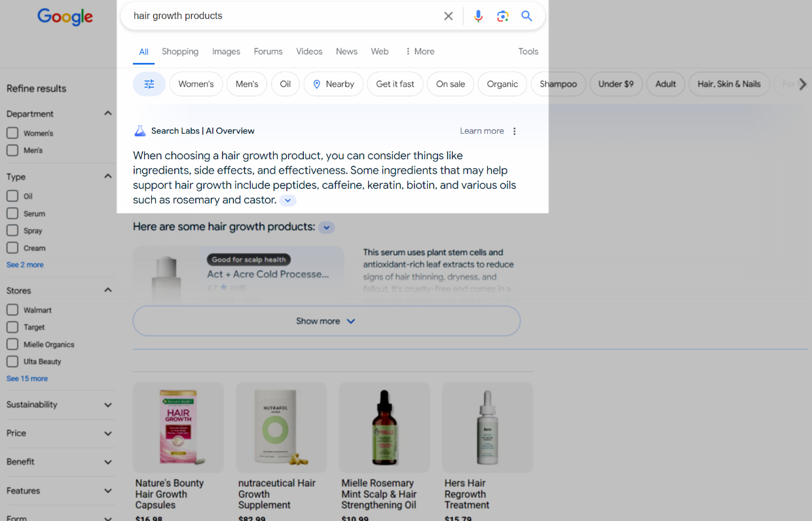This screenshot has width=812, height=521.
Task: Open Google Lens image search icon
Action: point(503,16)
